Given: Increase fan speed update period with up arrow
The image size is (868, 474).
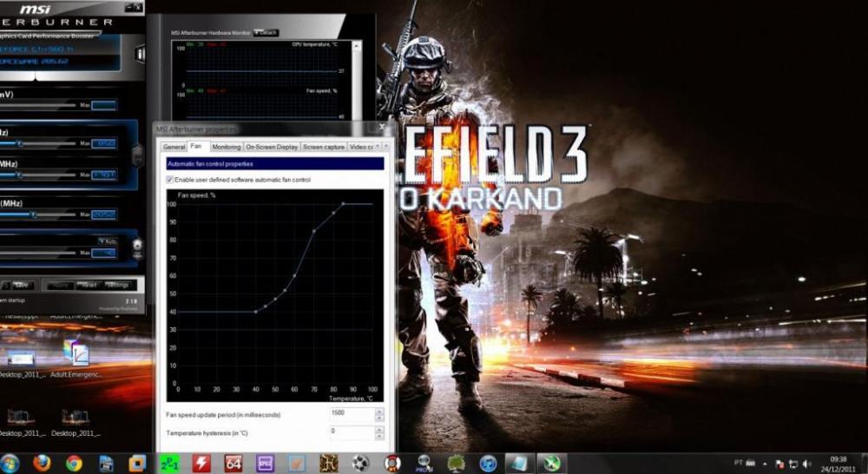Looking at the screenshot, I should pos(378,410).
